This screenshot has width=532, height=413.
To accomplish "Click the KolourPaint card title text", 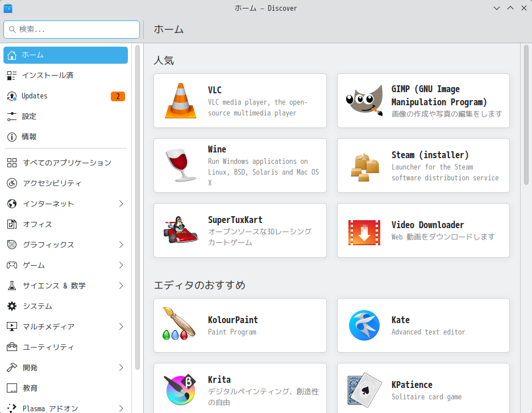I will 233,320.
